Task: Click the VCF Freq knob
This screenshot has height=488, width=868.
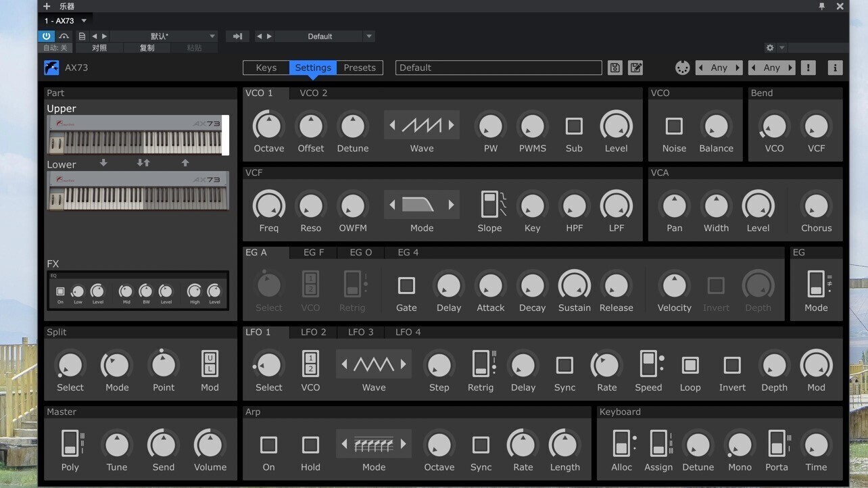Action: click(x=268, y=205)
